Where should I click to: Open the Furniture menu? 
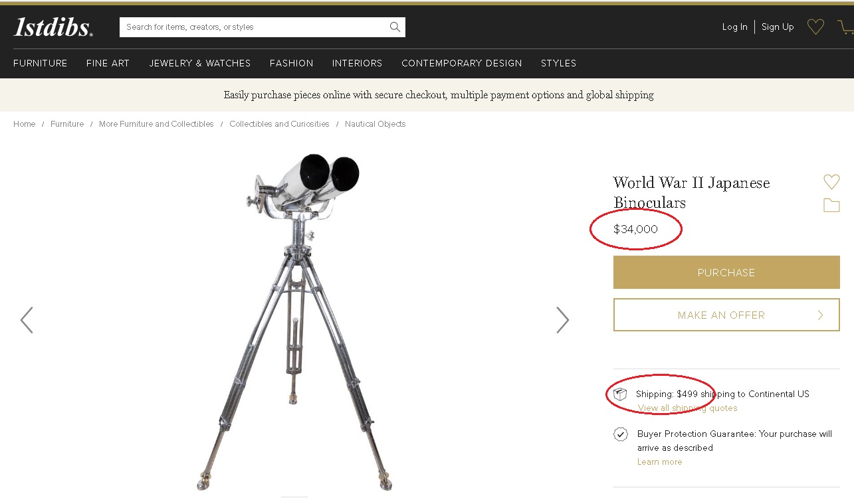tap(41, 64)
